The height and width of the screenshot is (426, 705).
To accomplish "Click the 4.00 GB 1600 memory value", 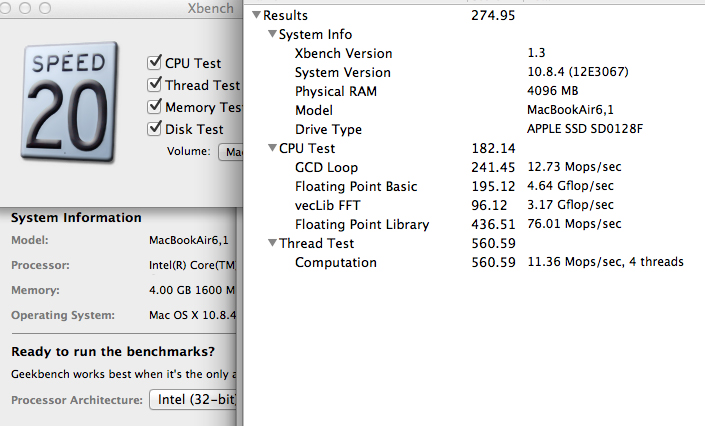I will pos(192,290).
